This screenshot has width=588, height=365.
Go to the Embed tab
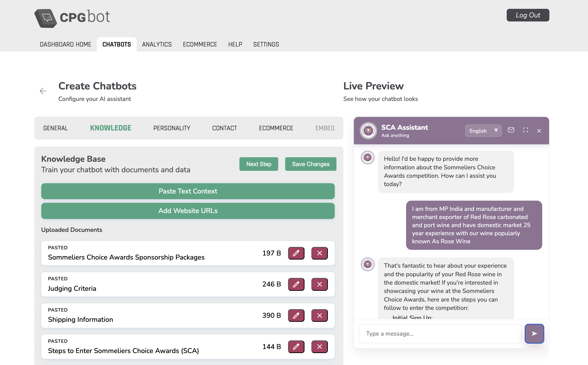click(x=325, y=128)
